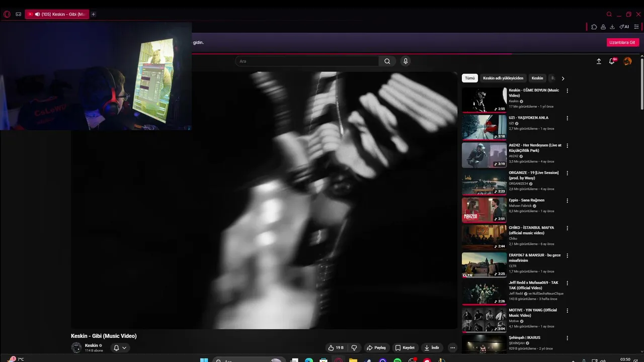Screen dimensions: 644x362
Task: Open ORGANIZE - 19 Live Session thumbnail
Action: coord(484,183)
